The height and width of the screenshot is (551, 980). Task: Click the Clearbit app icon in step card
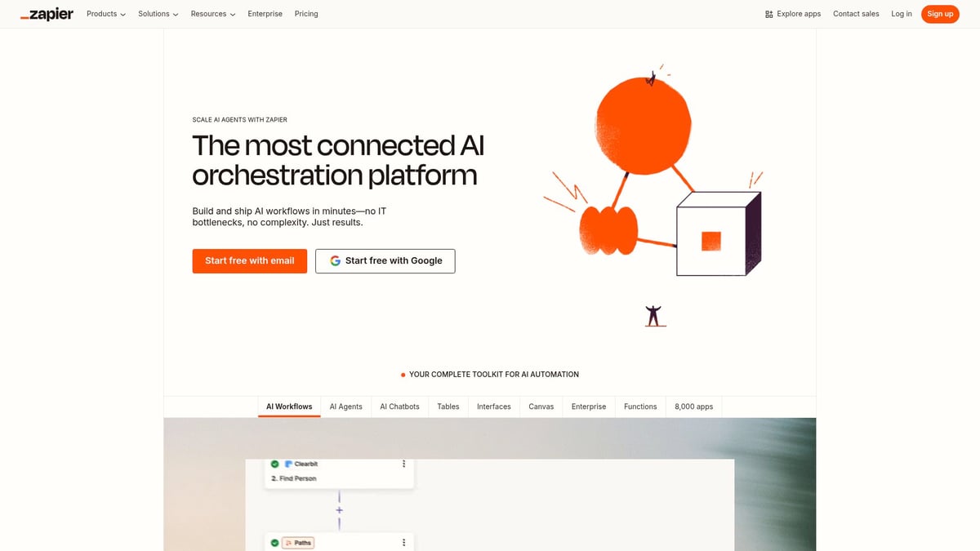(x=288, y=464)
